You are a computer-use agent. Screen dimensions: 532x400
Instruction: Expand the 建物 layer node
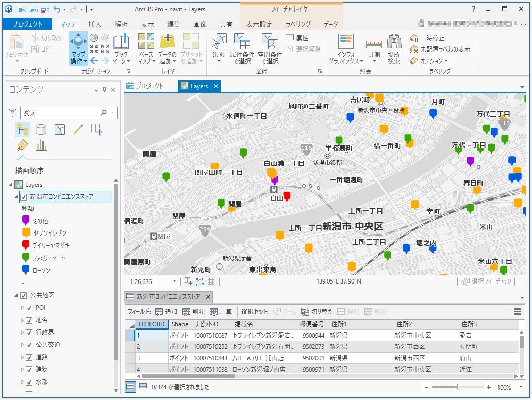coord(22,370)
